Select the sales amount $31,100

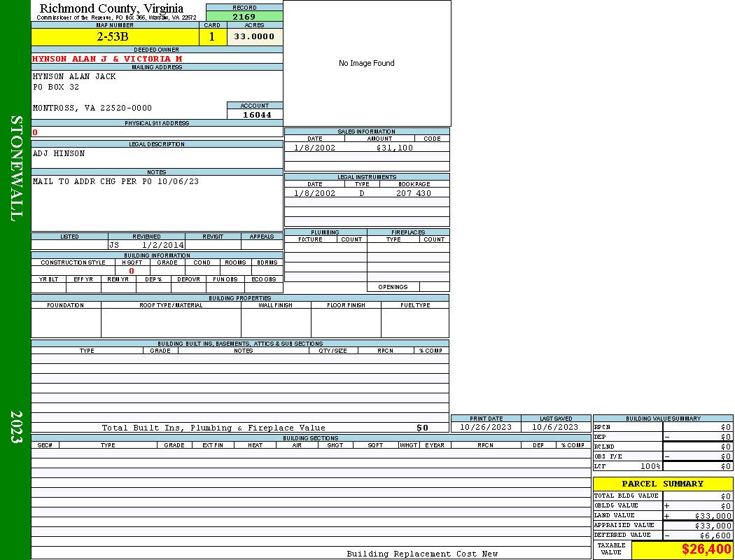click(x=395, y=148)
